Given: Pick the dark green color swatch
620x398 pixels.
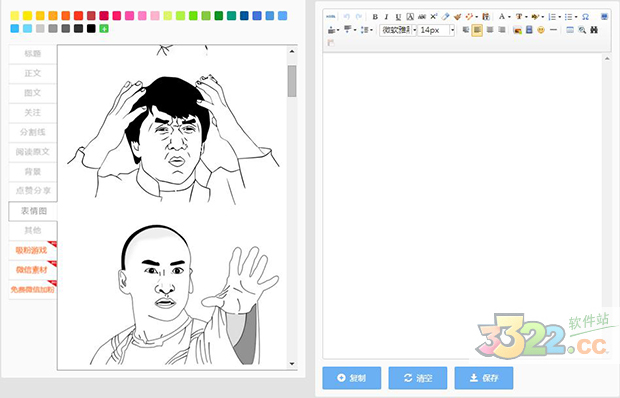Looking at the screenshot, I should coord(219,15).
